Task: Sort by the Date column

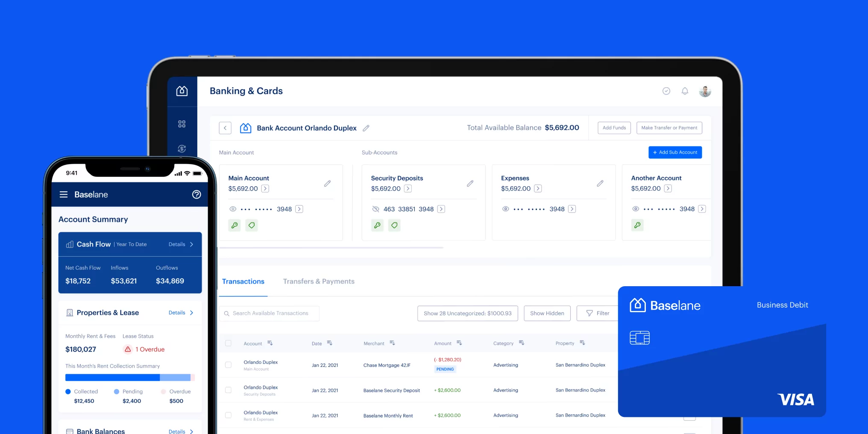Action: (329, 343)
